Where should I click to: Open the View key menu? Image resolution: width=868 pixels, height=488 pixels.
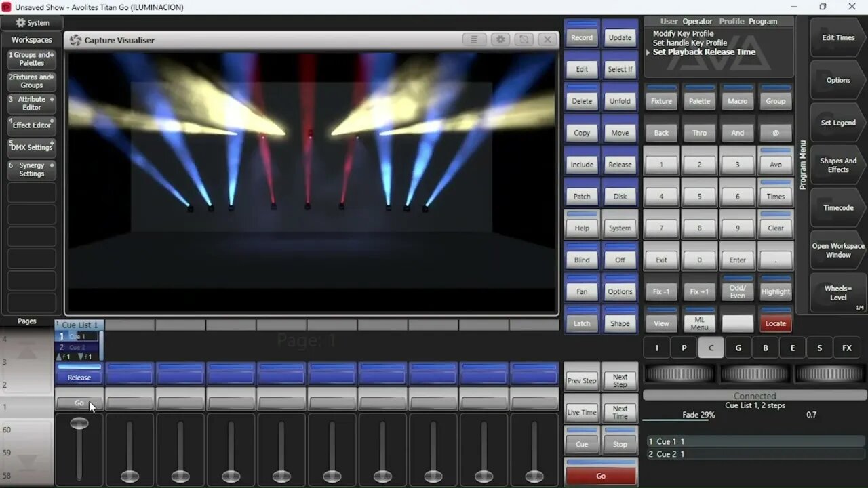[x=661, y=319]
